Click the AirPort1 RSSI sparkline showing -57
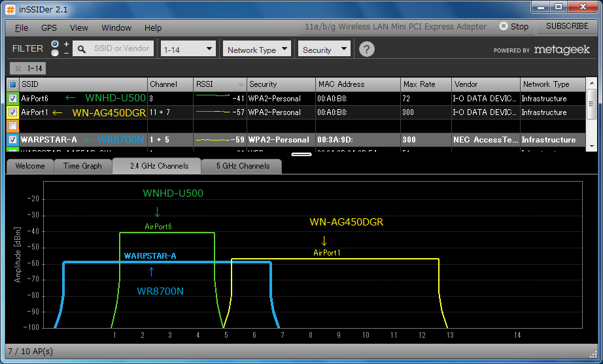The width and height of the screenshot is (603, 364). (x=213, y=112)
